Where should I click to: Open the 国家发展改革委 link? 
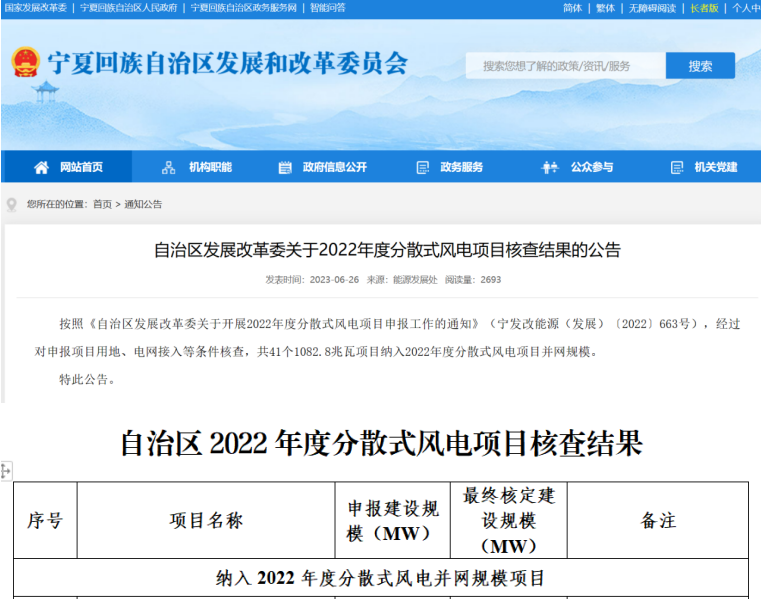(x=35, y=8)
